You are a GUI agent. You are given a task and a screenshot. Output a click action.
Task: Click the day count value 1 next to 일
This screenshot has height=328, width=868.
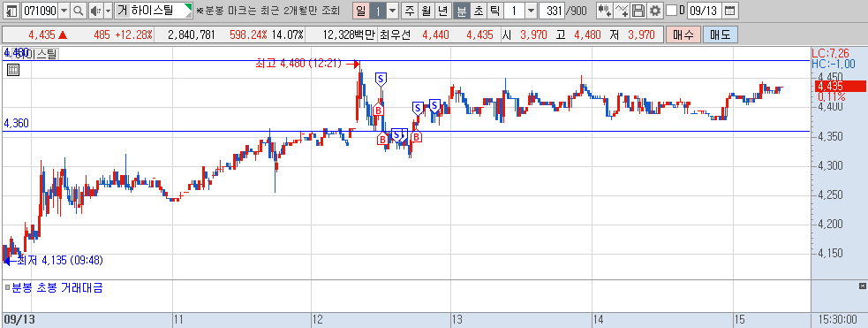tap(378, 10)
